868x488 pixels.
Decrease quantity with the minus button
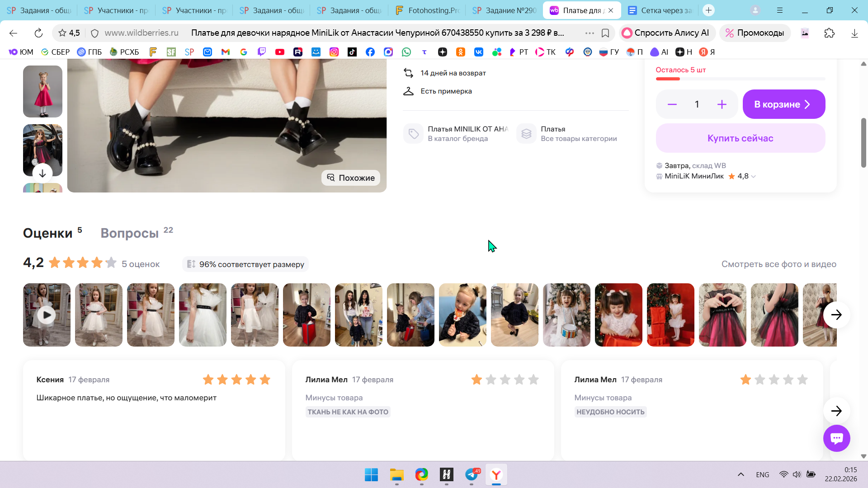(672, 104)
